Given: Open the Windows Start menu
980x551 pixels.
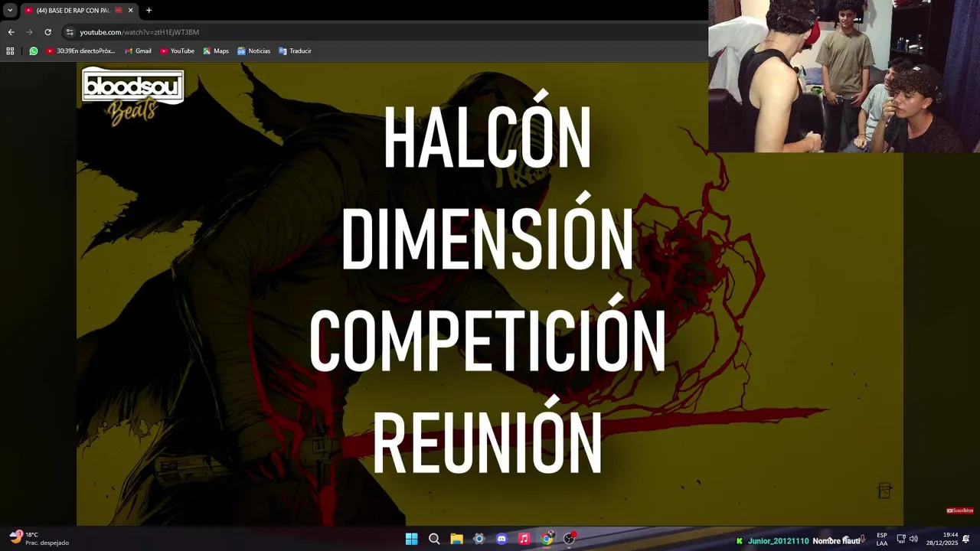Looking at the screenshot, I should coord(411,539).
